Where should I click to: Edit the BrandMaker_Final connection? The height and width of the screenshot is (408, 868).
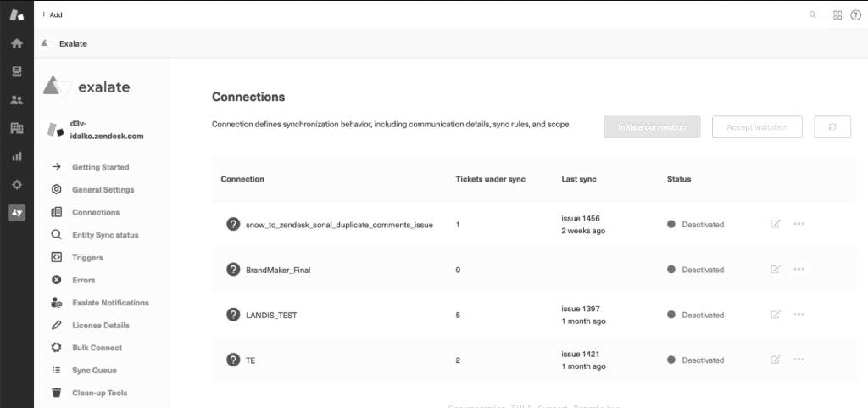[776, 270]
